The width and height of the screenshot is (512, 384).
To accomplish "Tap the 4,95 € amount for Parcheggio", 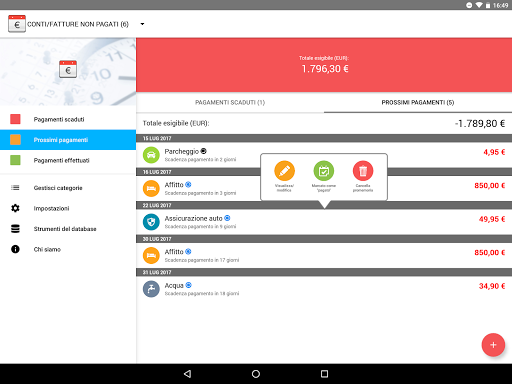I will click(494, 152).
